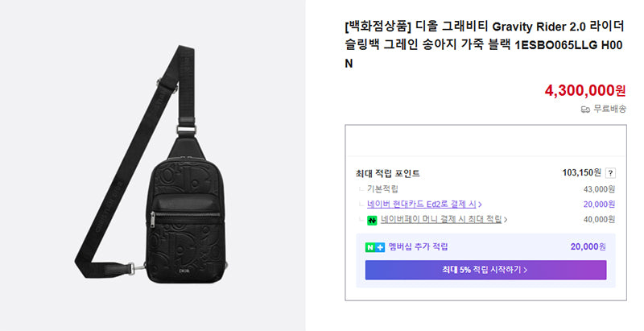This screenshot has height=331, width=644.
Task: Click the 43,000원 basic reward amount
Action: [x=599, y=189]
